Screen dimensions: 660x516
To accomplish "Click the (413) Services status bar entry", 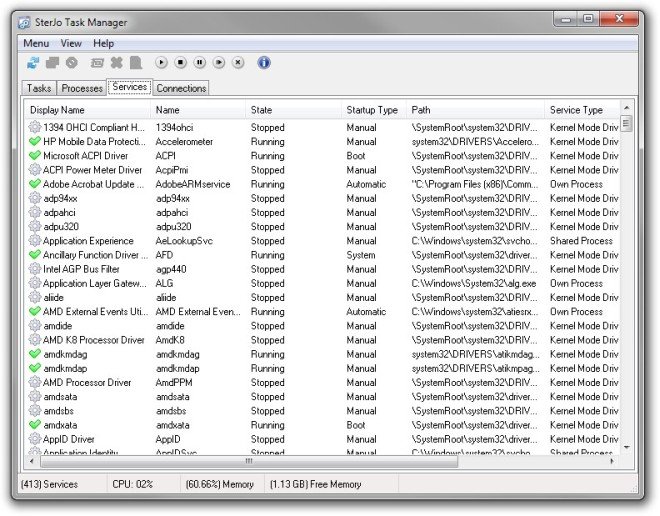I will point(49,484).
